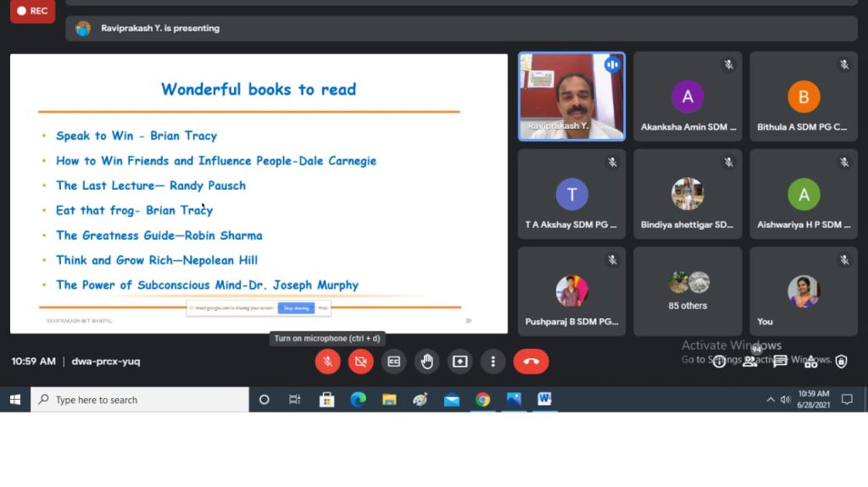Open File Explorer from taskbar
Screen dimensions: 868x487
tap(389, 400)
